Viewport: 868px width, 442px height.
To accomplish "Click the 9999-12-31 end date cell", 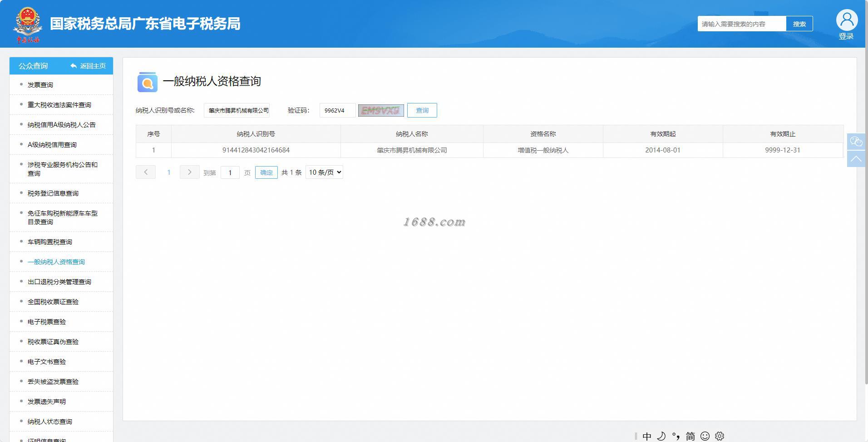I will click(783, 150).
